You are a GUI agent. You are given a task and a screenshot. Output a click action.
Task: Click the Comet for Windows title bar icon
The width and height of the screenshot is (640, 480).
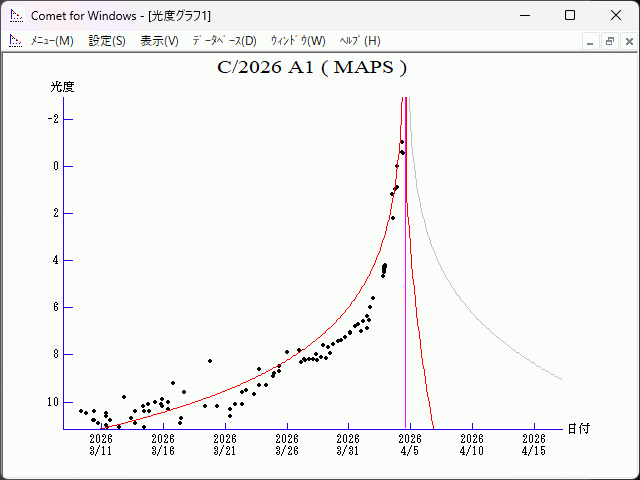tap(15, 15)
